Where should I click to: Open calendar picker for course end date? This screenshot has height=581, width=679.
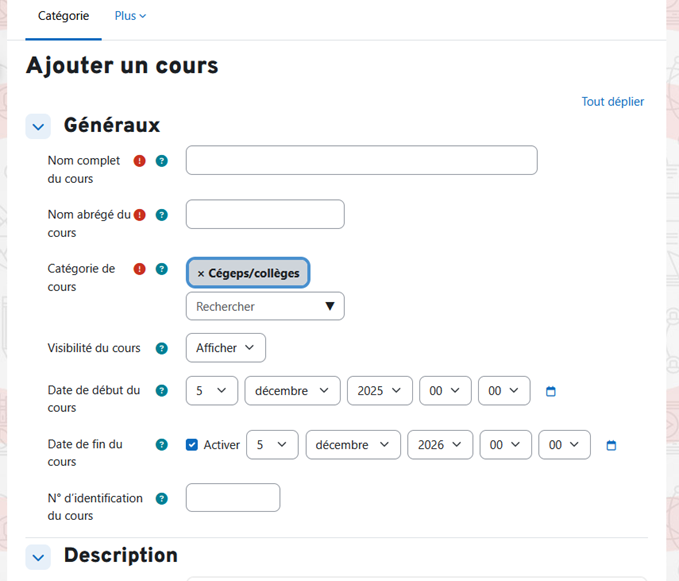(x=611, y=445)
